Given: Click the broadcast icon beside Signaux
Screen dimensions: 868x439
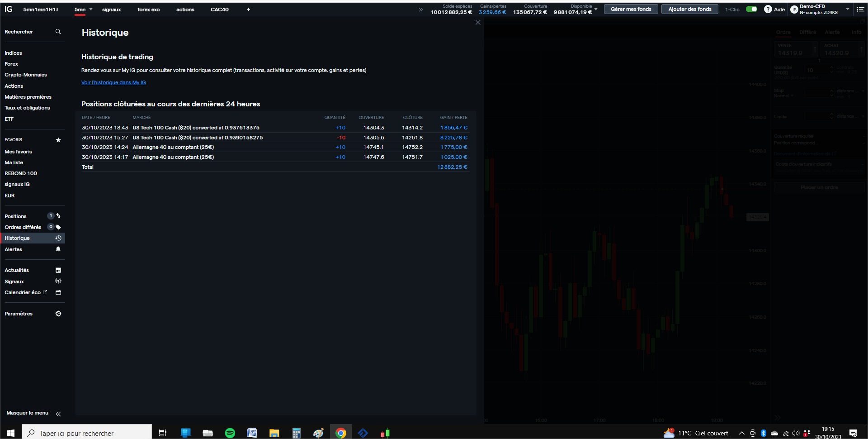Looking at the screenshot, I should (x=58, y=281).
